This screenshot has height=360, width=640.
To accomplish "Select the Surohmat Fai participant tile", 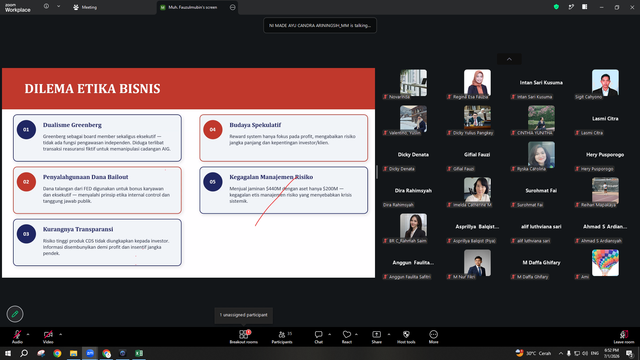I will click(x=541, y=192).
